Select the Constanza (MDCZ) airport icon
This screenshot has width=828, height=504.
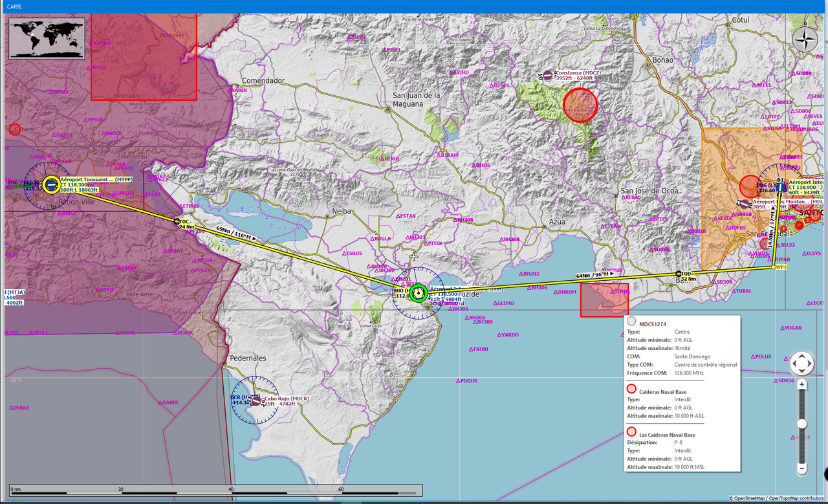pos(548,76)
